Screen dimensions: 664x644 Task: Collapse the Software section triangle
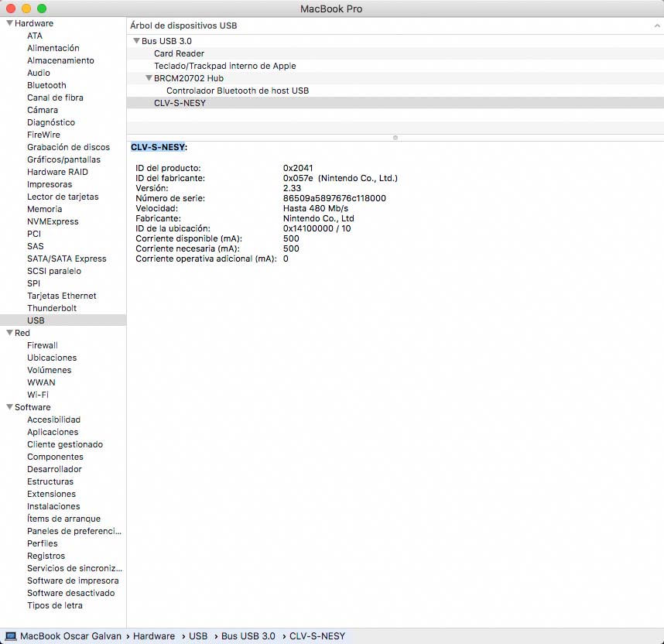(x=9, y=407)
